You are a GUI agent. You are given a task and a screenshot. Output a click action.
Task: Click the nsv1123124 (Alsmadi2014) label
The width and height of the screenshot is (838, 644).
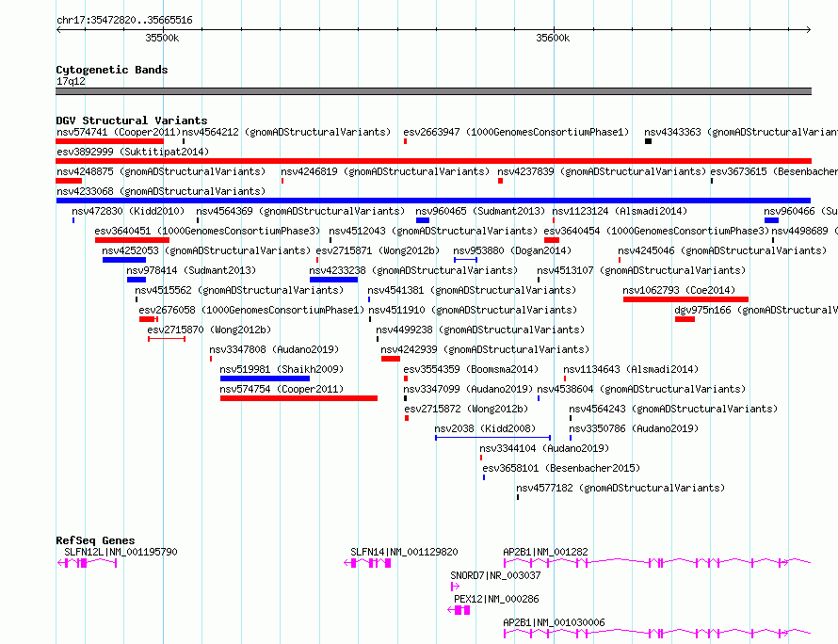620,211
